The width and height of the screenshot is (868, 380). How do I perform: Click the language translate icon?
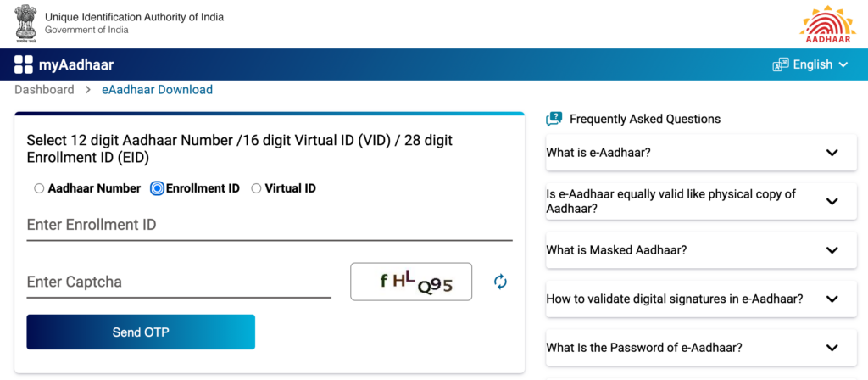click(780, 64)
